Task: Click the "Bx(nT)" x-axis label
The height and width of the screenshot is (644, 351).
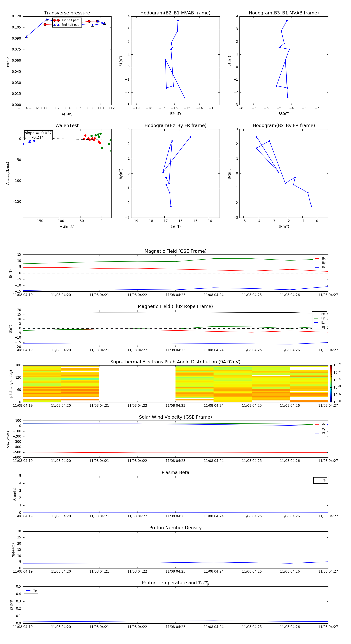Action: coord(284,227)
